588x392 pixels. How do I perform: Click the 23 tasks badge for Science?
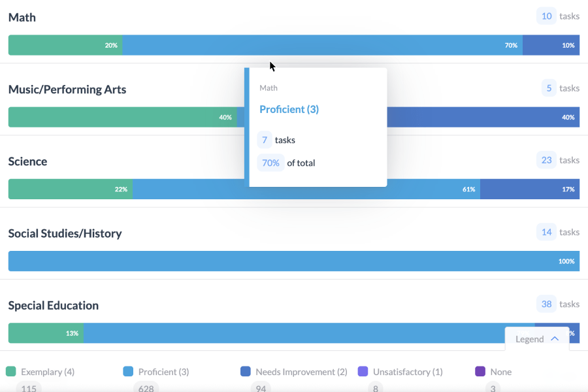click(x=546, y=159)
